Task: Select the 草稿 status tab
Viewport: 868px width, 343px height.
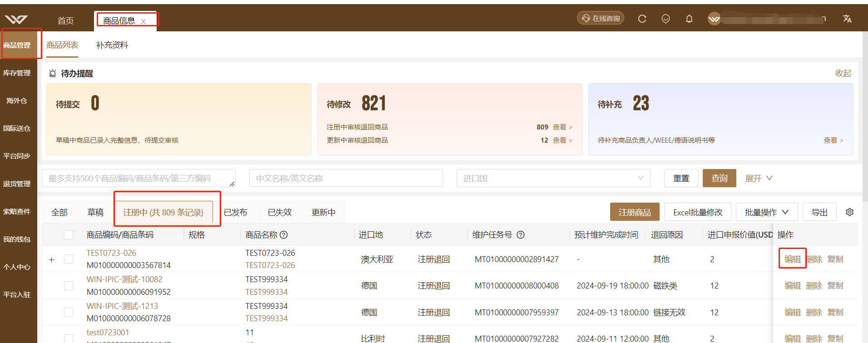Action: coord(95,212)
